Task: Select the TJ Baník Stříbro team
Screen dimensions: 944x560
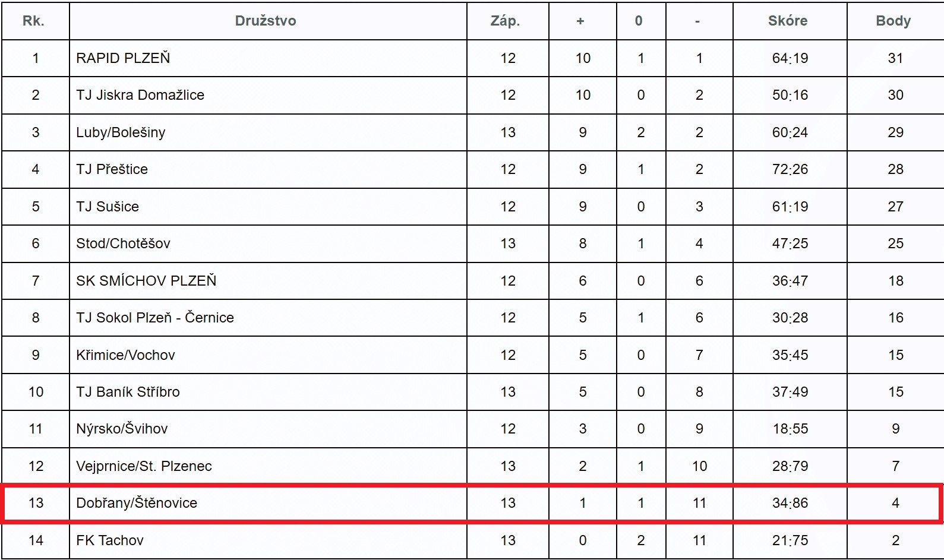Action: click(128, 392)
